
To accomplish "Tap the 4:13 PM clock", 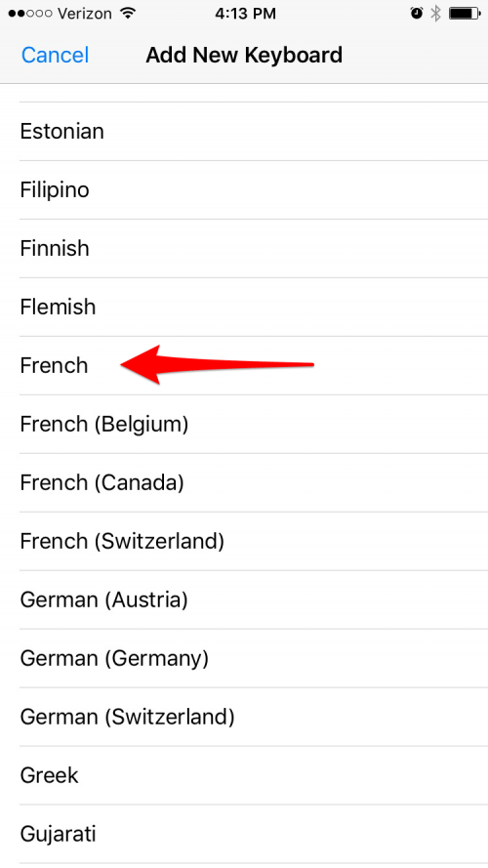I will pyautogui.click(x=245, y=14).
